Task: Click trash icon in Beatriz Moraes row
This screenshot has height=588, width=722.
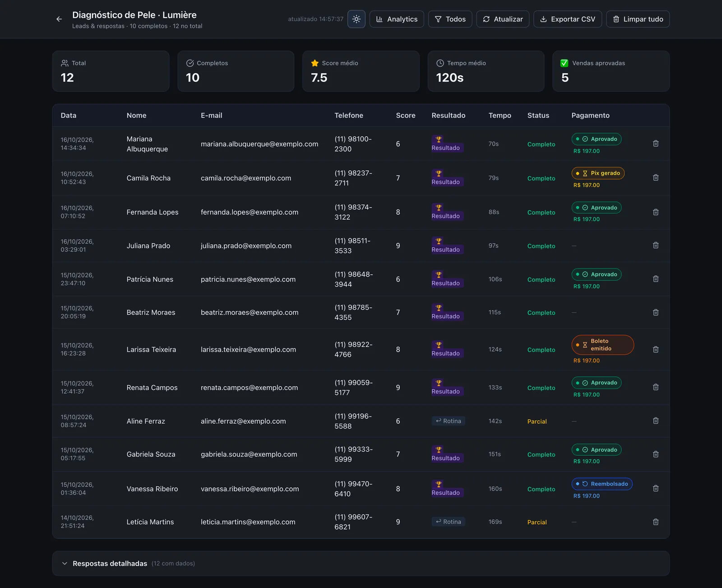Action: tap(656, 312)
